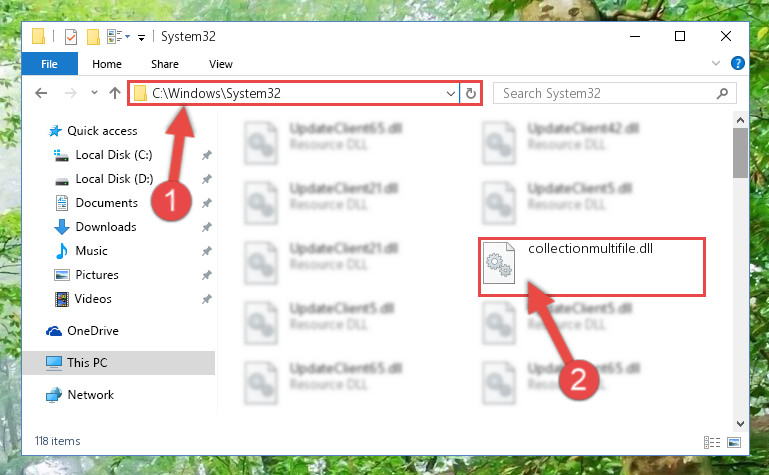Click the Properties icon in the quick access toolbar
Viewport: 769px width, 475px height.
pyautogui.click(x=71, y=37)
